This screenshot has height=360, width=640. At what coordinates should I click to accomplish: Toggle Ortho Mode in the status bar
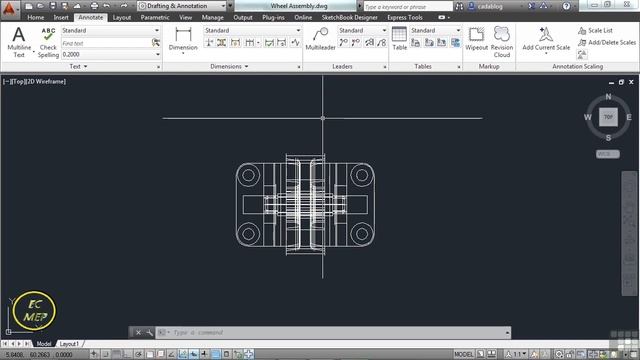[x=128, y=354]
